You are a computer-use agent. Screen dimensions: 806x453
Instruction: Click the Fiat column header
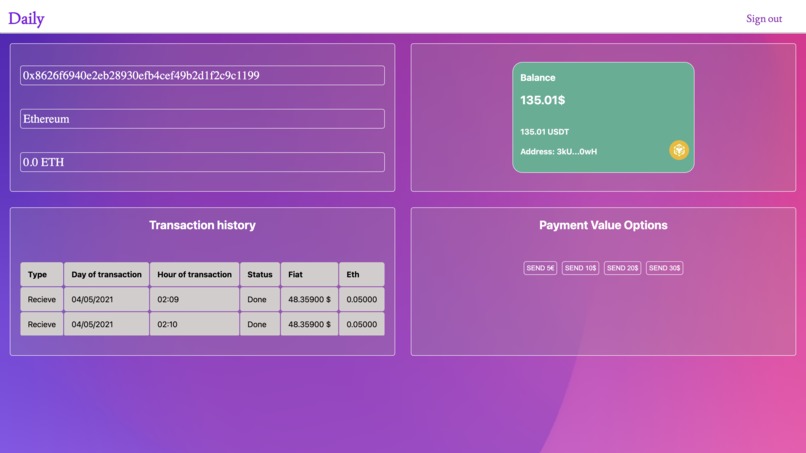coord(309,275)
